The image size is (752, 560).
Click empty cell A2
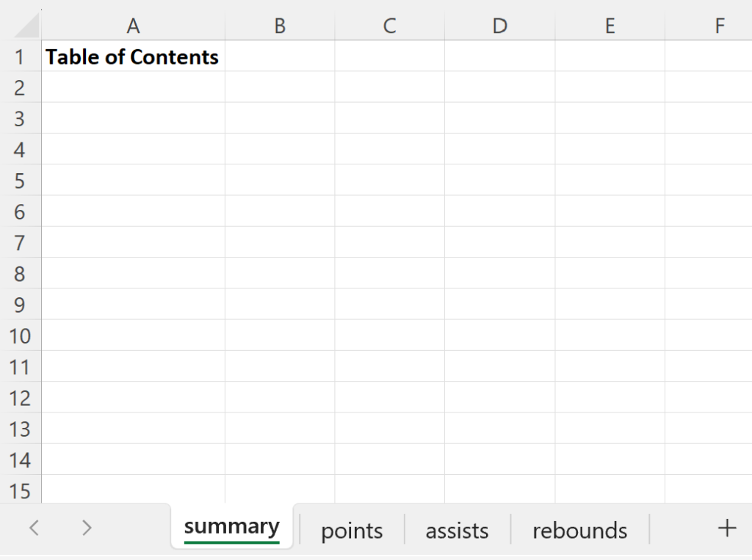(133, 87)
